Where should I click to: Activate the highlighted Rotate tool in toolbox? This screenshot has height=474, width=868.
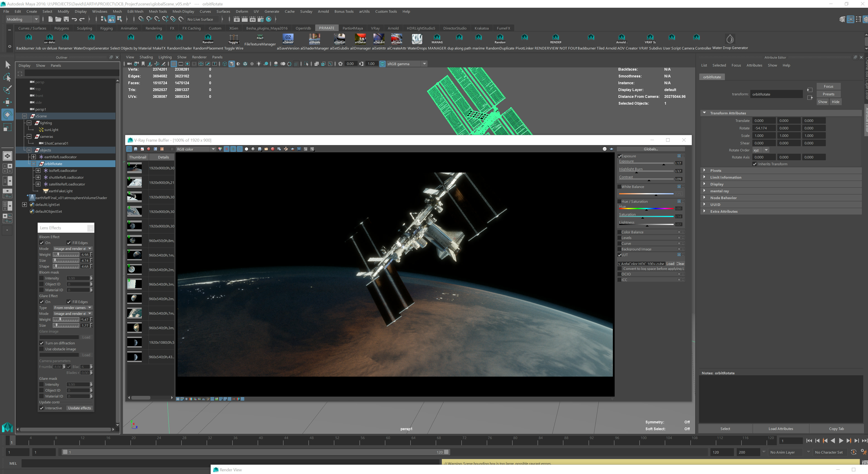pos(7,114)
